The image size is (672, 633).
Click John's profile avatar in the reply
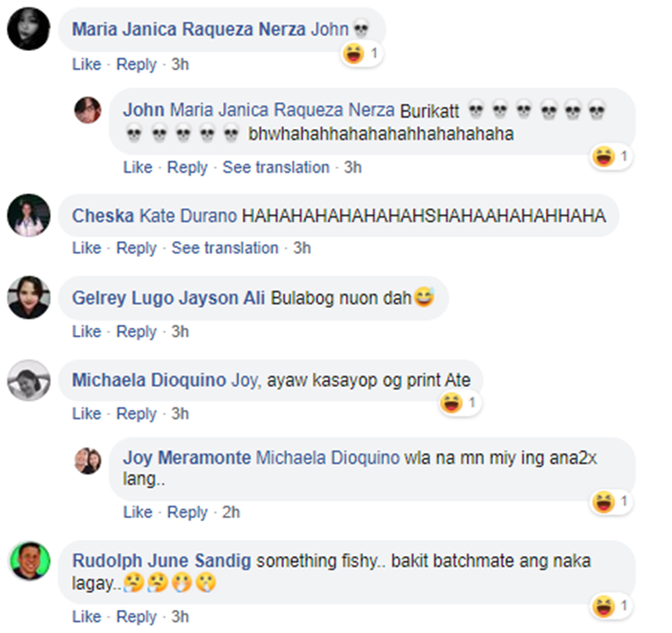pyautogui.click(x=88, y=110)
